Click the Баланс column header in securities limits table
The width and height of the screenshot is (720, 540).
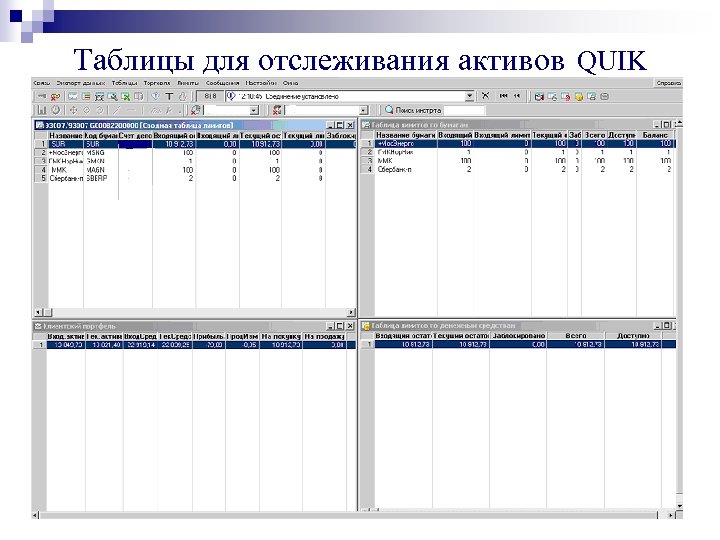click(x=656, y=135)
